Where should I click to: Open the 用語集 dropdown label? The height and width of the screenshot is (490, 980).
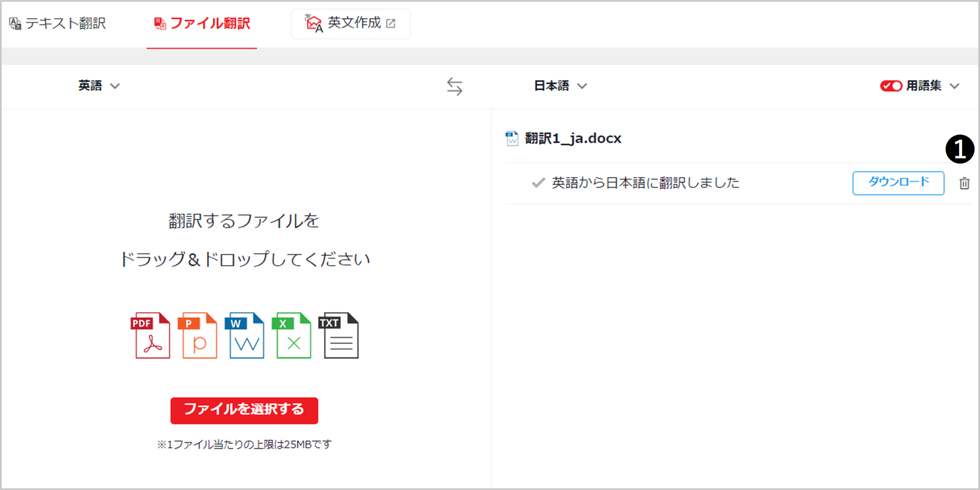[x=924, y=86]
